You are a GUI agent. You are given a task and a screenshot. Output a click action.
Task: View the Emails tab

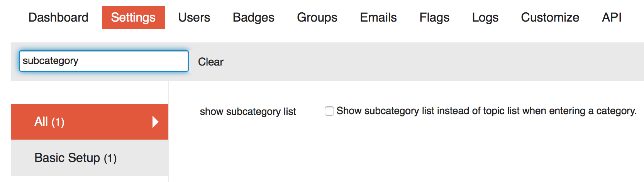[378, 18]
